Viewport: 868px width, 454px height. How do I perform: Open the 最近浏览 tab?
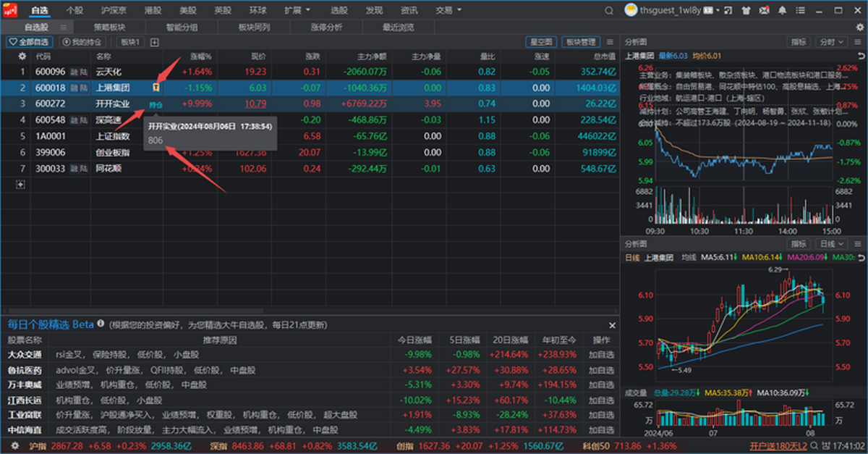point(399,27)
